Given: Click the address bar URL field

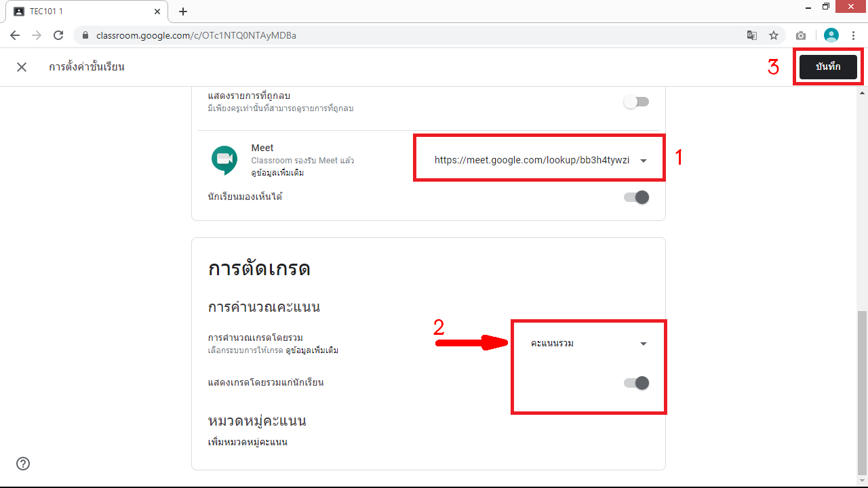Looking at the screenshot, I should tap(407, 35).
